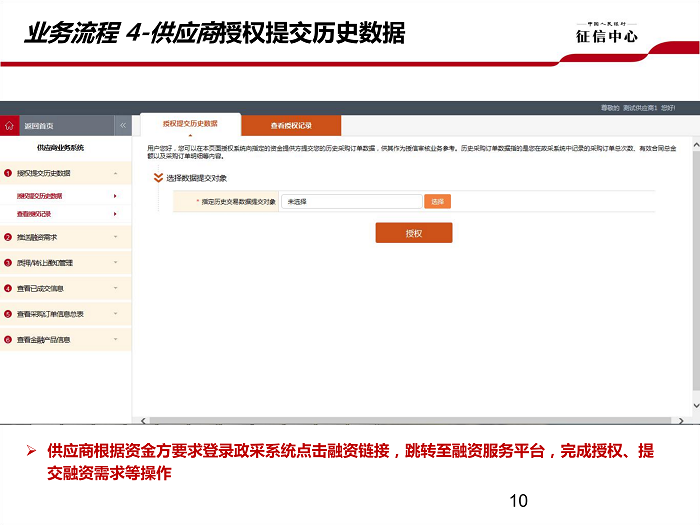Collapse the 授权提交历史数据 sidebar section arrow
700x525 pixels.
point(115,173)
